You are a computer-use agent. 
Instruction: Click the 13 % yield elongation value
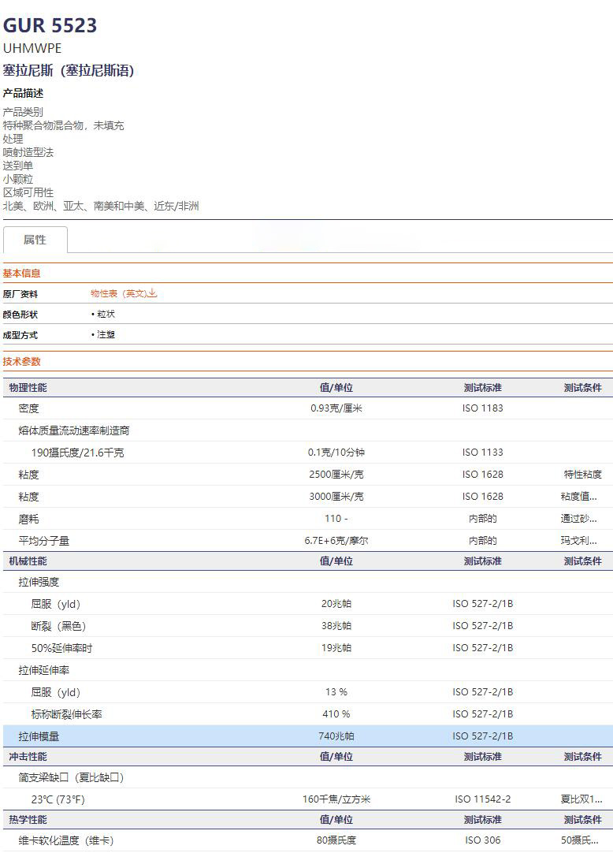[x=336, y=692]
